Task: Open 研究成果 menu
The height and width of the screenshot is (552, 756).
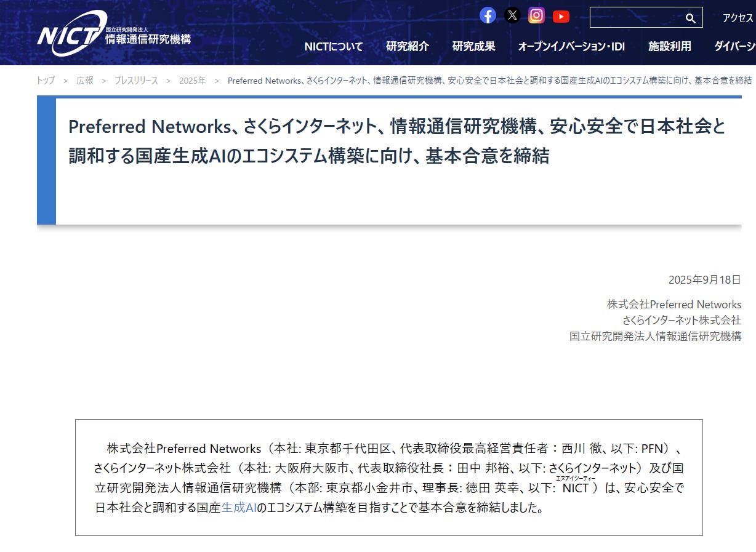Action: point(473,46)
